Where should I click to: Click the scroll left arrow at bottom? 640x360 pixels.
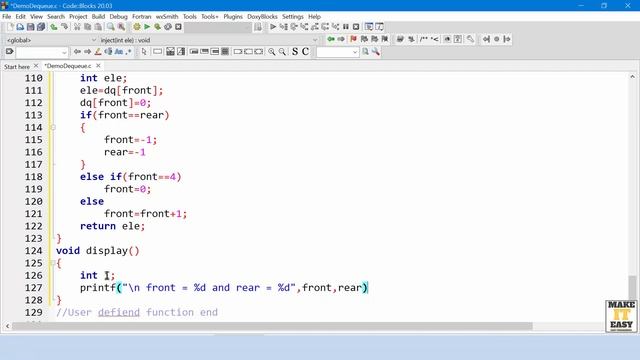pos(8,326)
